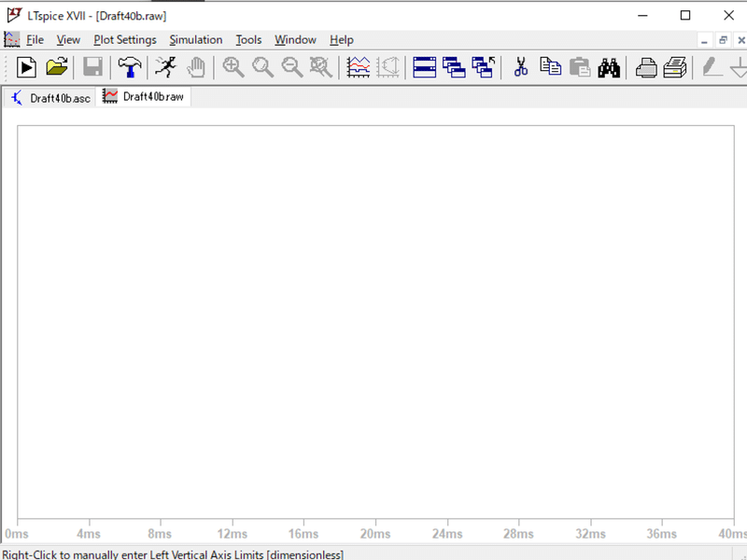Switch to the Draft40b.asc tab
This screenshot has height=560, width=747.
point(50,98)
